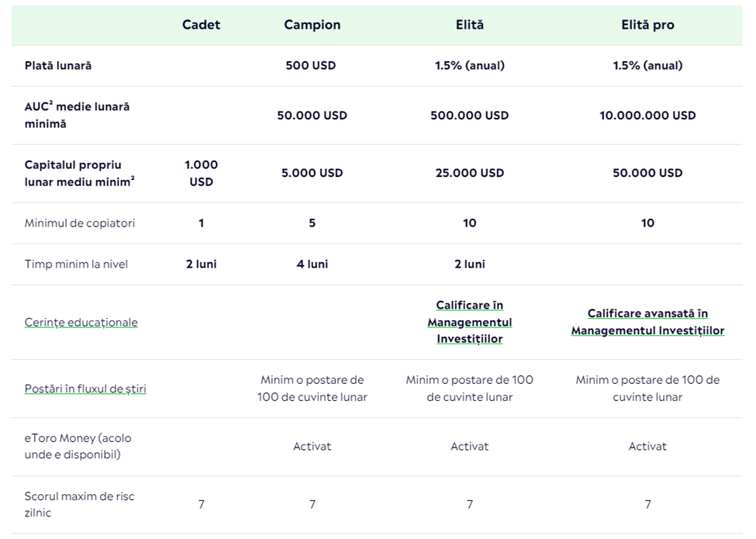Select the 4 luni cell

click(312, 264)
